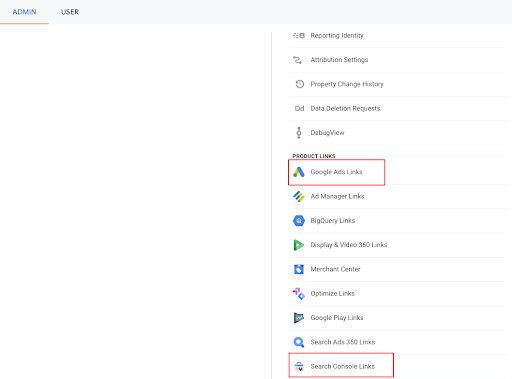
Task: Open BigQuery Links
Action: coord(333,221)
